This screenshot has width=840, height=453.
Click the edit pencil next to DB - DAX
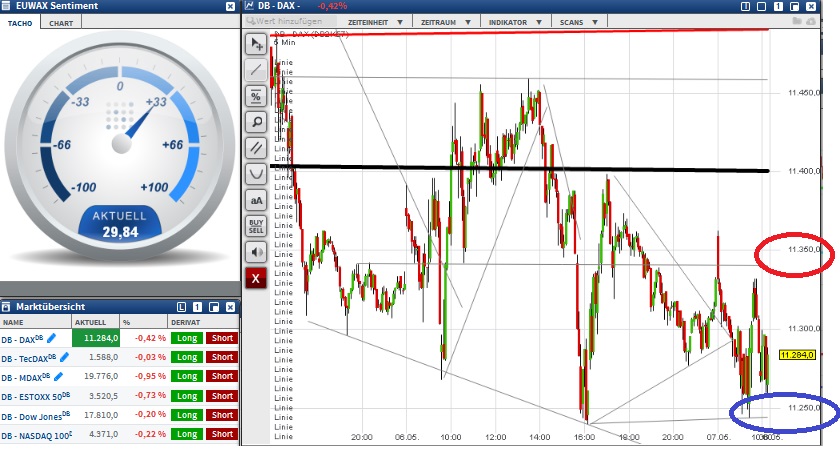click(51, 338)
